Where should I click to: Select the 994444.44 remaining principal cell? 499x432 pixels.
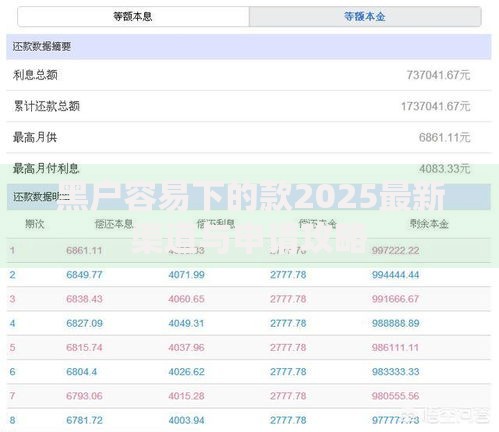click(x=395, y=275)
